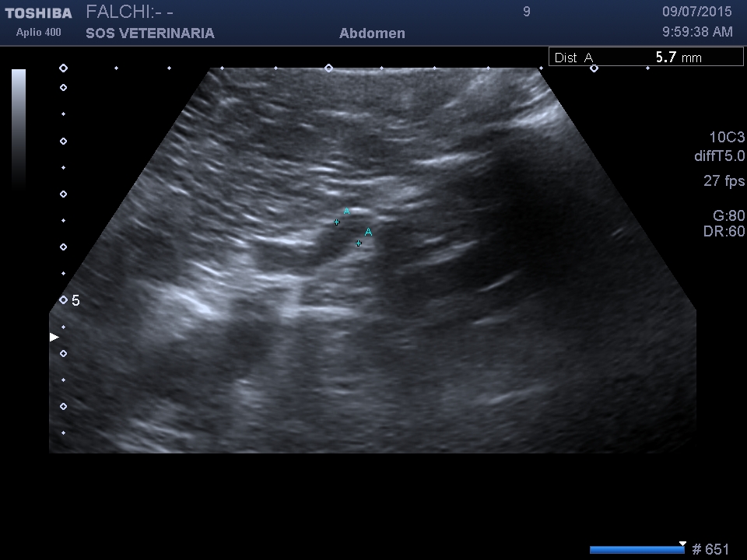The height and width of the screenshot is (560, 747).
Task: Click the DR:60 dynamic range setting
Action: [x=723, y=232]
